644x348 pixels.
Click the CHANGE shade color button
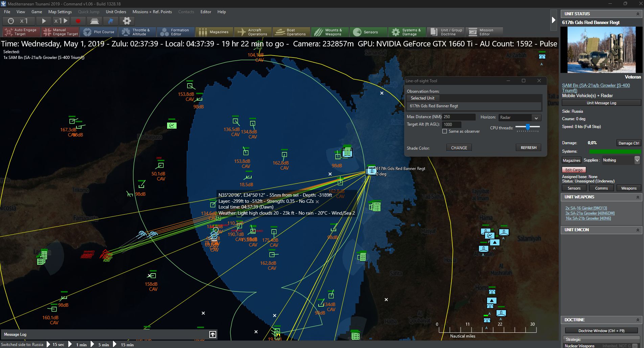coord(459,148)
